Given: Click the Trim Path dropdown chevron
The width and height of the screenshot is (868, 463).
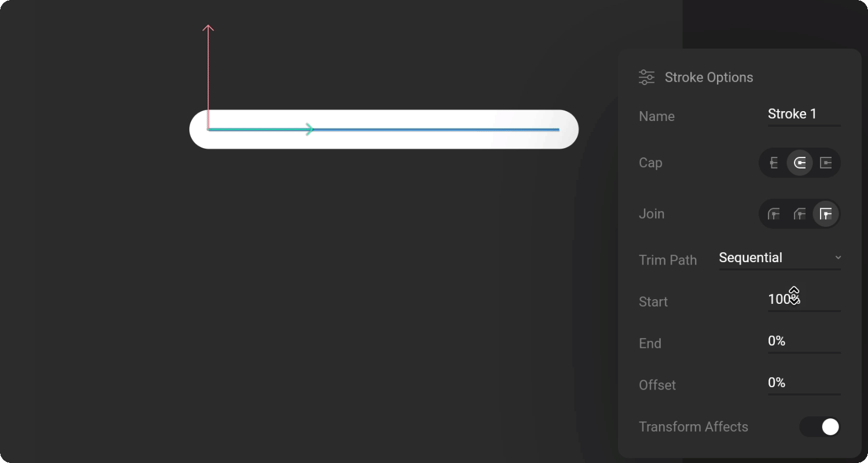Looking at the screenshot, I should [838, 258].
